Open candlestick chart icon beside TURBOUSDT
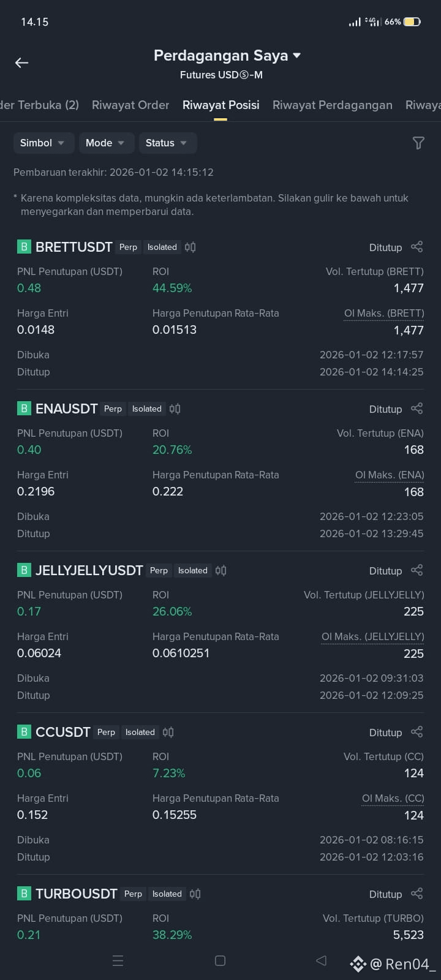Viewport: 441px width, 980px height. (195, 894)
